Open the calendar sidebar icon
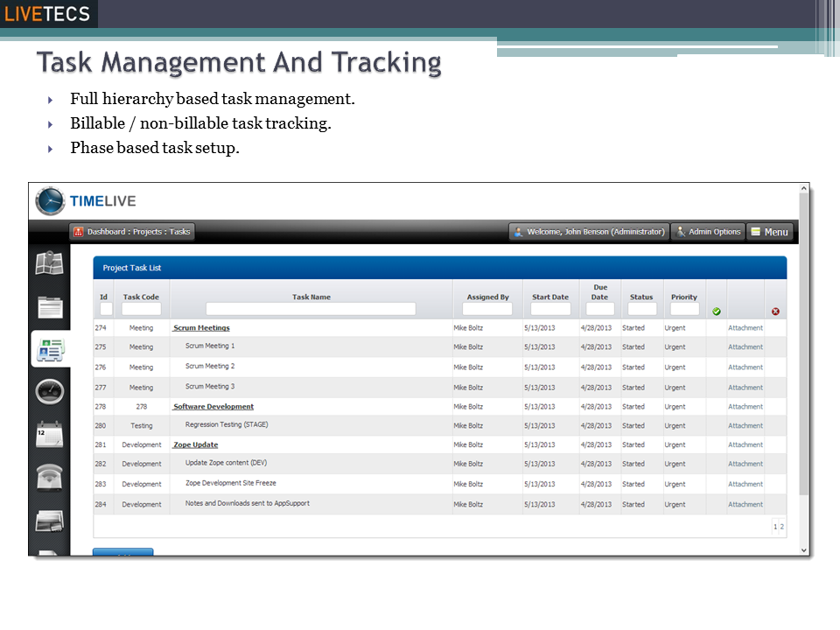Screen dimensions: 840x630 tap(49, 435)
